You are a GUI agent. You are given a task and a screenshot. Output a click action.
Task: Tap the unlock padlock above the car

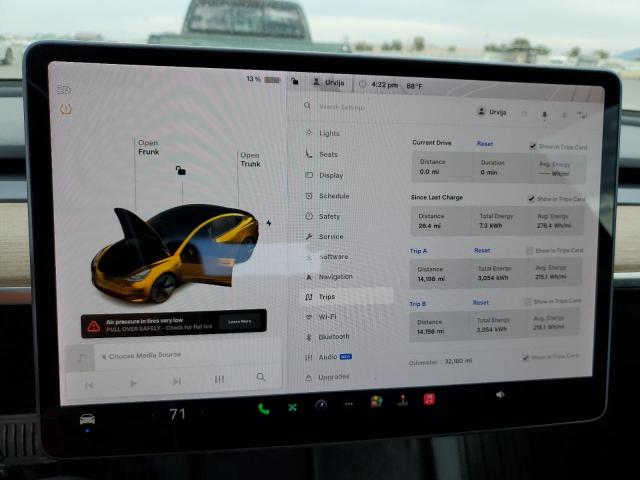180,170
